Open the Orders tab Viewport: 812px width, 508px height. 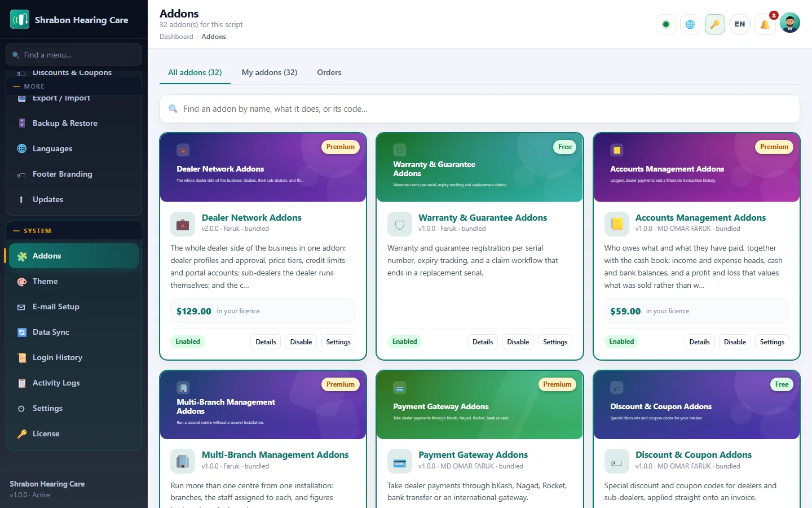tap(329, 72)
